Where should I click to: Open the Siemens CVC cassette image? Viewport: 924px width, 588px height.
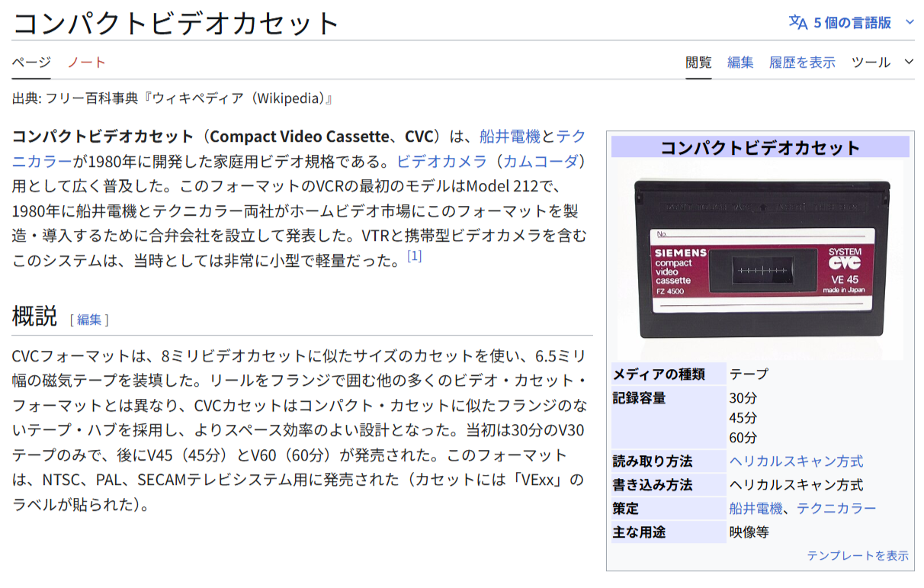pos(759,259)
